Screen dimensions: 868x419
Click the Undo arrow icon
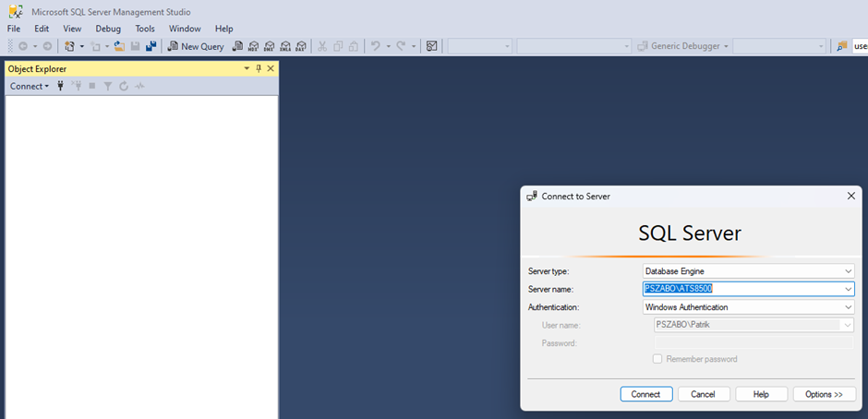(x=375, y=46)
